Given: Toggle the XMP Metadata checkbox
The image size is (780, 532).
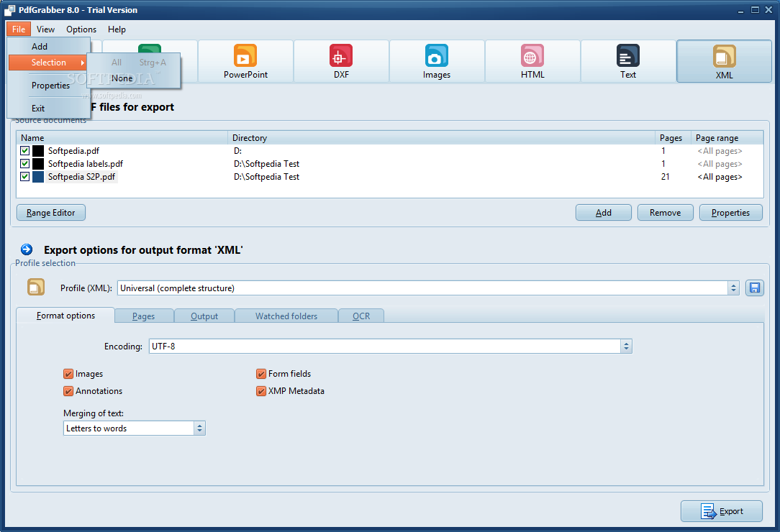Looking at the screenshot, I should tap(261, 391).
